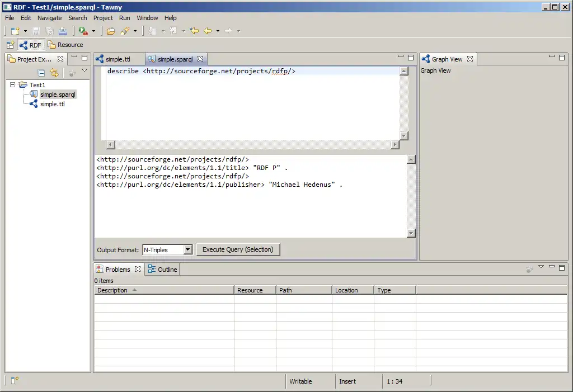Click the Type column header
573x392 pixels.
[395, 290]
